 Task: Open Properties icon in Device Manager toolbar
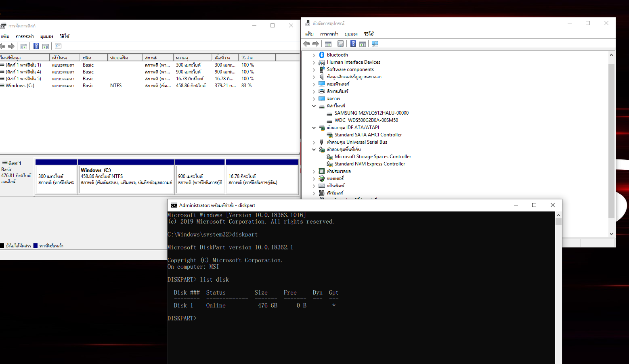(x=340, y=44)
